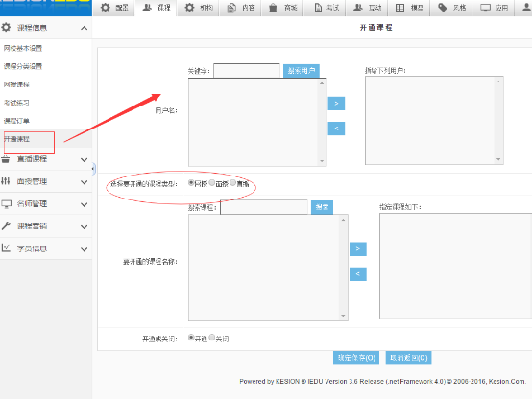Focus the 关键字 user keyword input
Screen dimensions: 532x399
(x=247, y=71)
